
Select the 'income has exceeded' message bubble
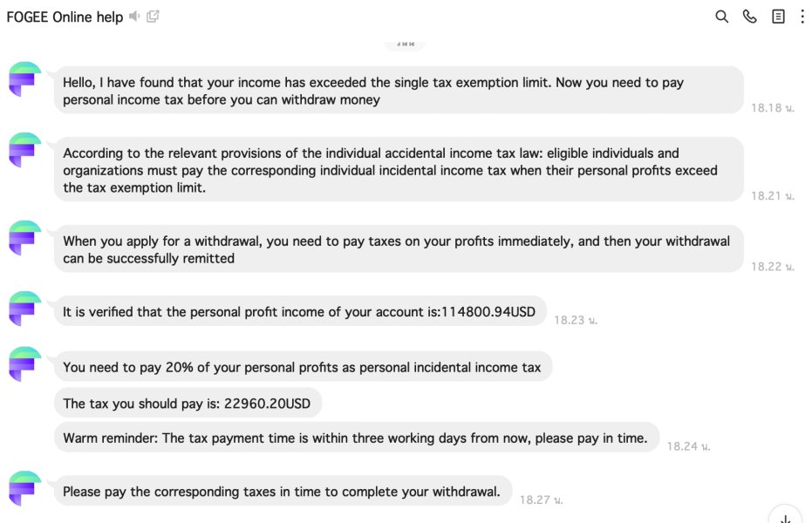coord(399,91)
